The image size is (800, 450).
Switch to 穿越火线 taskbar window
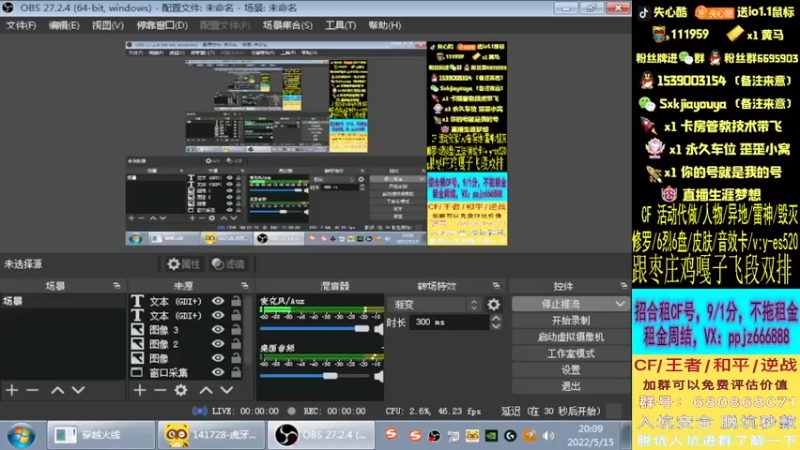coord(101,435)
